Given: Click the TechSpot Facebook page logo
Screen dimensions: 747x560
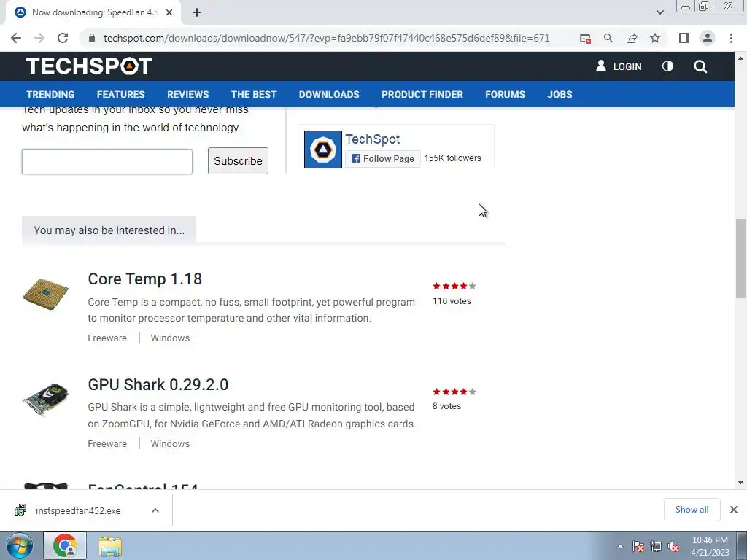Looking at the screenshot, I should (x=323, y=149).
